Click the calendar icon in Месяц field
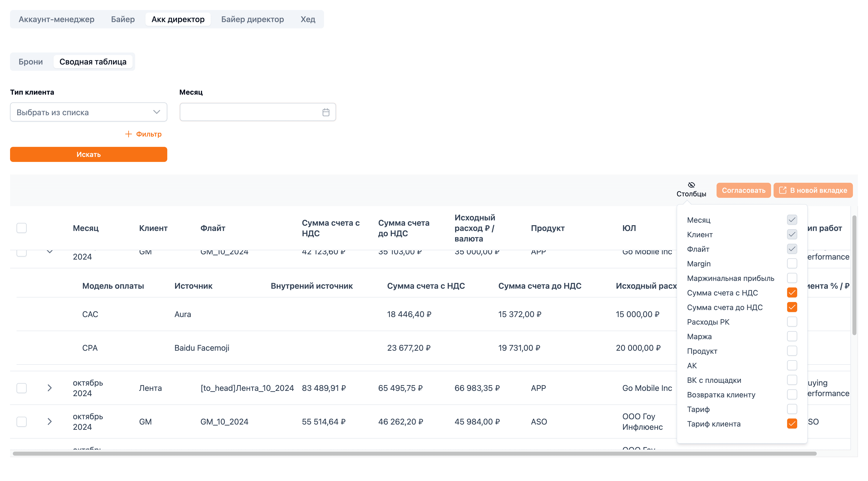Viewport: 868px width, 481px height. (x=325, y=112)
